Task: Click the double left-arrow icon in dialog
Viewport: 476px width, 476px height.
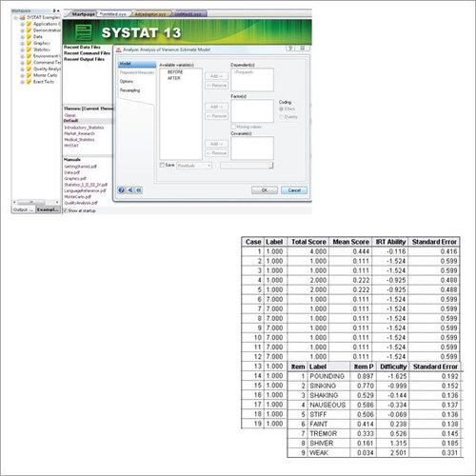Action: (x=139, y=190)
